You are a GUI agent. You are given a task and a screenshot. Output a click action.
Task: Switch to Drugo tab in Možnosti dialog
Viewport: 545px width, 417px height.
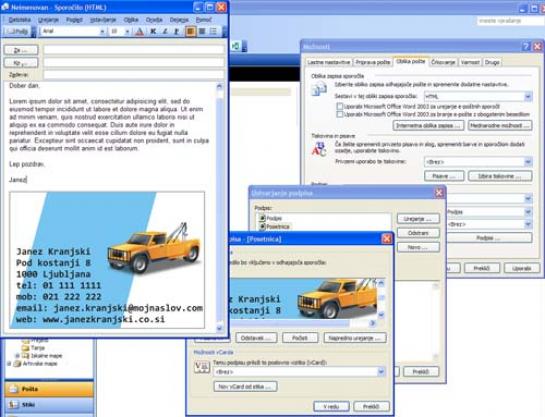(492, 62)
